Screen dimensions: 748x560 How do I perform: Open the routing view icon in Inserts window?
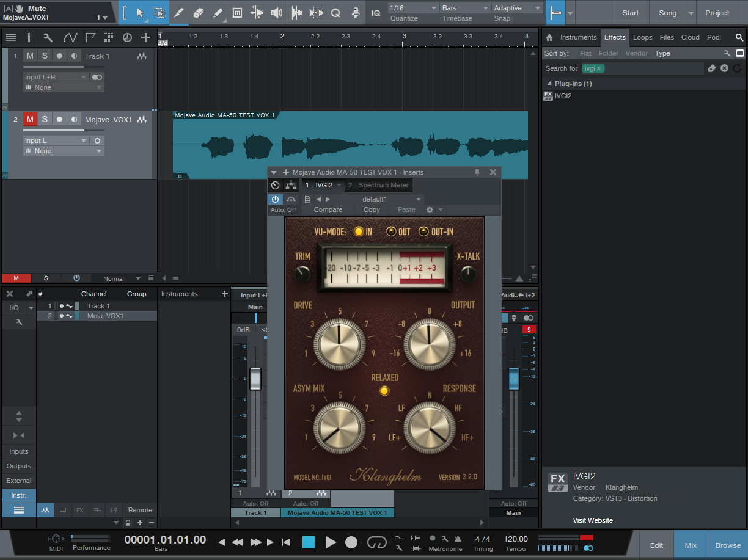(291, 185)
